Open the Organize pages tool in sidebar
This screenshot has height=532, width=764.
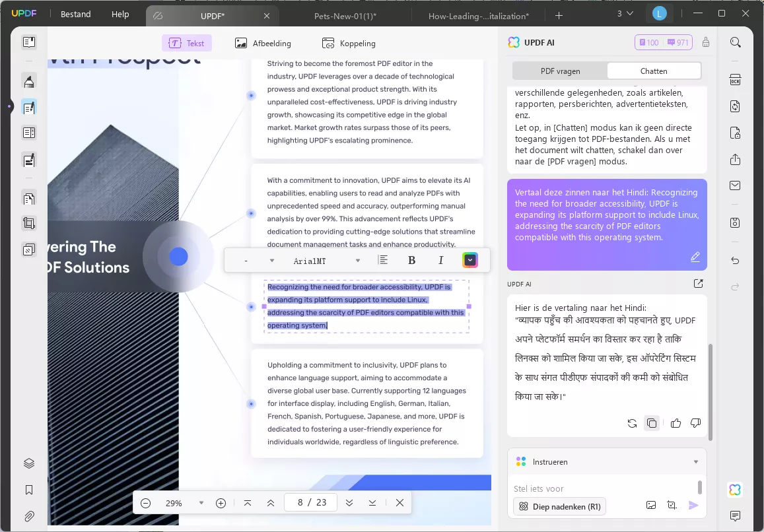point(29,133)
